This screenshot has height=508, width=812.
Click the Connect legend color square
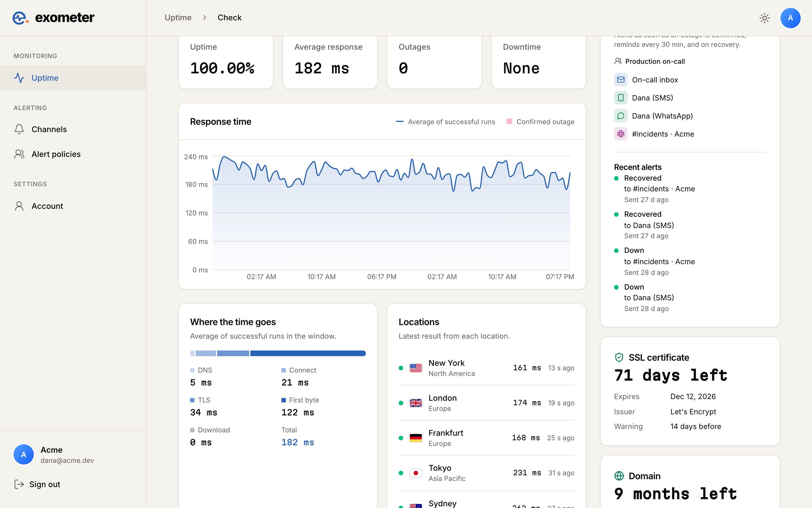click(x=284, y=370)
